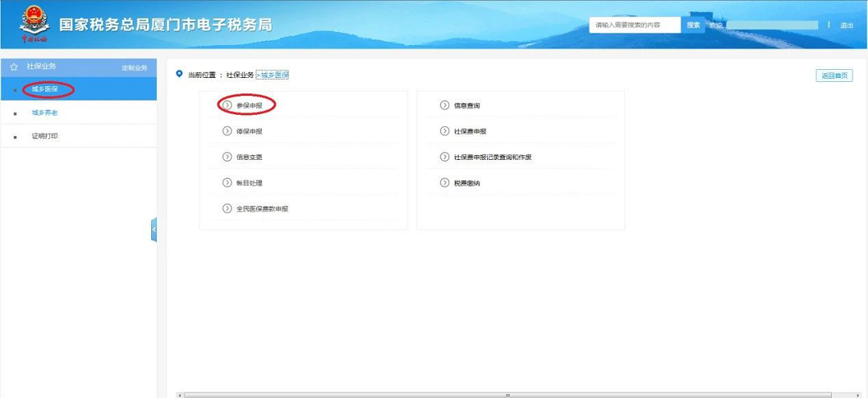Click the arrow icon beside 信息变更
Image resolution: width=868 pixels, height=398 pixels.
click(227, 157)
